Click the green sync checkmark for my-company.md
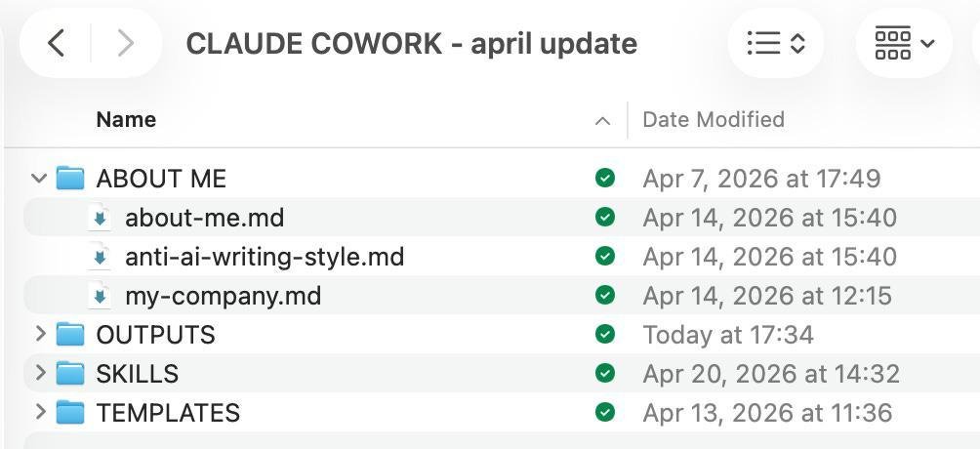 605,295
